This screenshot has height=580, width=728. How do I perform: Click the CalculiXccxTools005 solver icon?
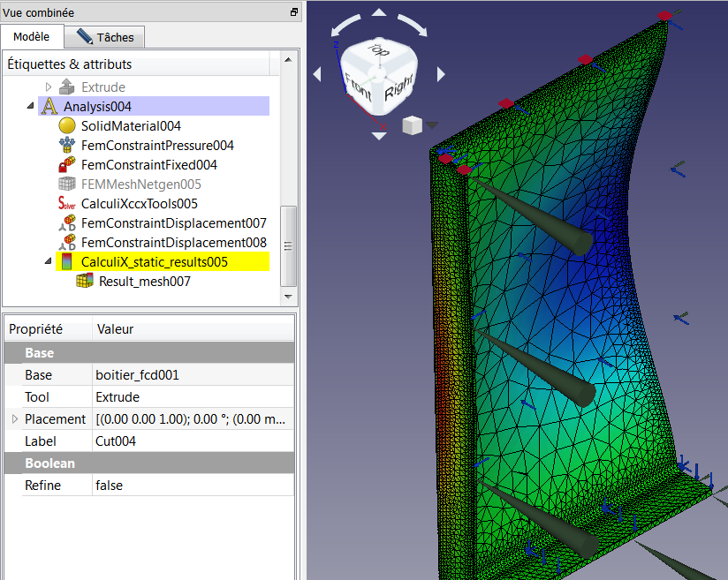coord(67,204)
